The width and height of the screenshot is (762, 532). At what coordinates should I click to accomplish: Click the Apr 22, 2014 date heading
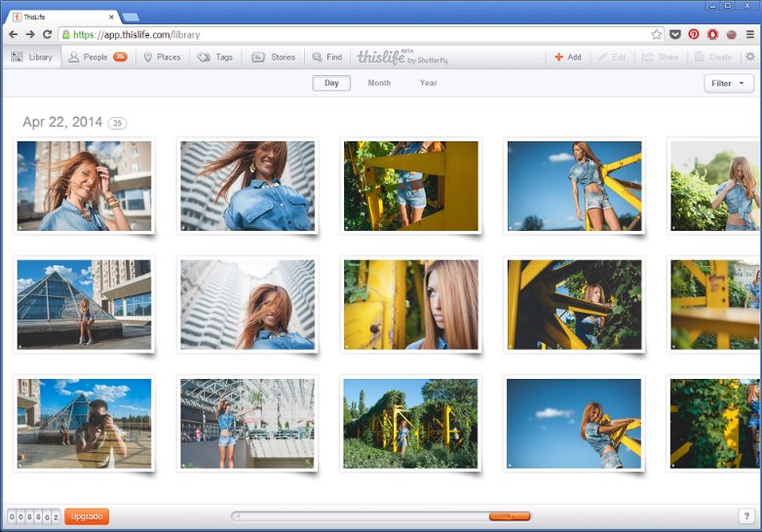coord(62,122)
